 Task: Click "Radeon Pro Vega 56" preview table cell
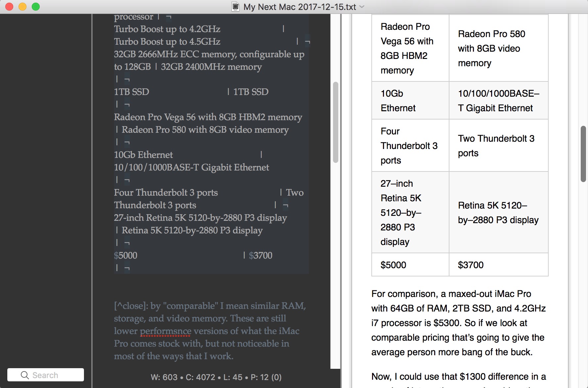(x=410, y=48)
